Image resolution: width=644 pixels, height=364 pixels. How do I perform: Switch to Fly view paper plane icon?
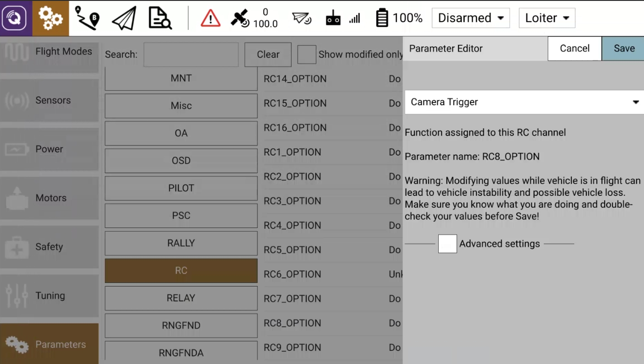[124, 18]
